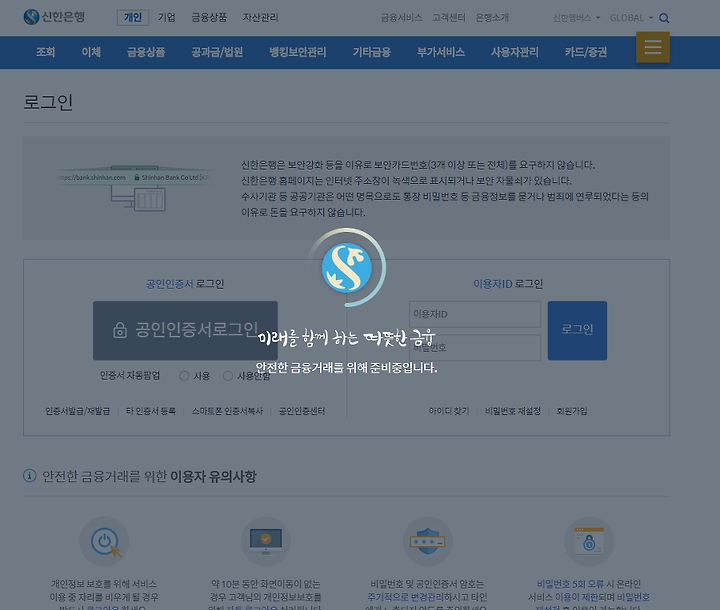The height and width of the screenshot is (610, 720).
Task: Expand the 신한멤버스 dropdown
Action: pos(576,18)
